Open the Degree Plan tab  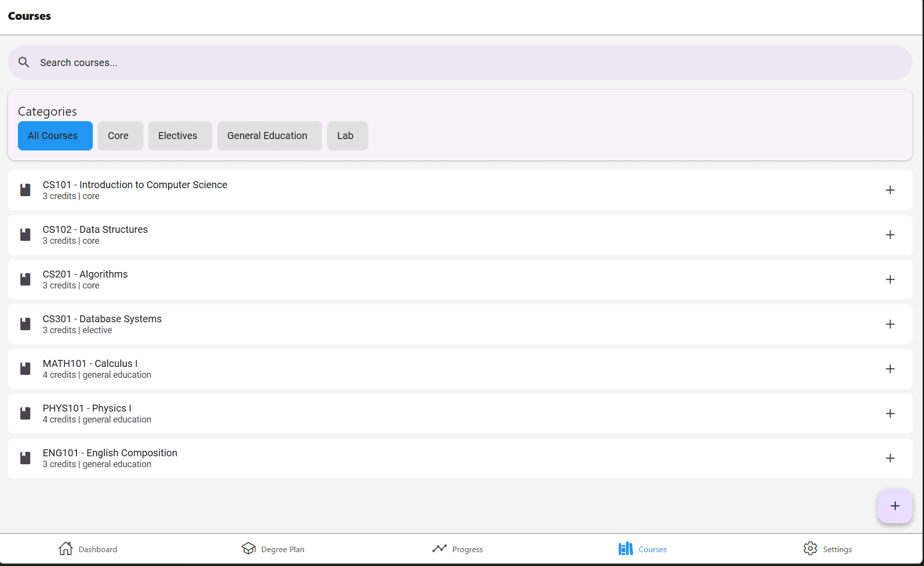[x=273, y=549]
